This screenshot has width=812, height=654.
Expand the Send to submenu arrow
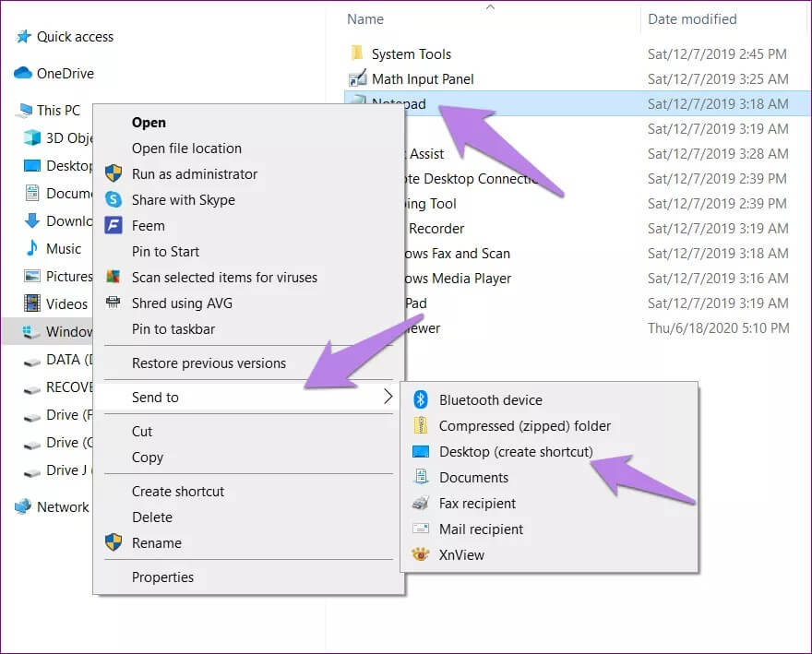pyautogui.click(x=388, y=397)
